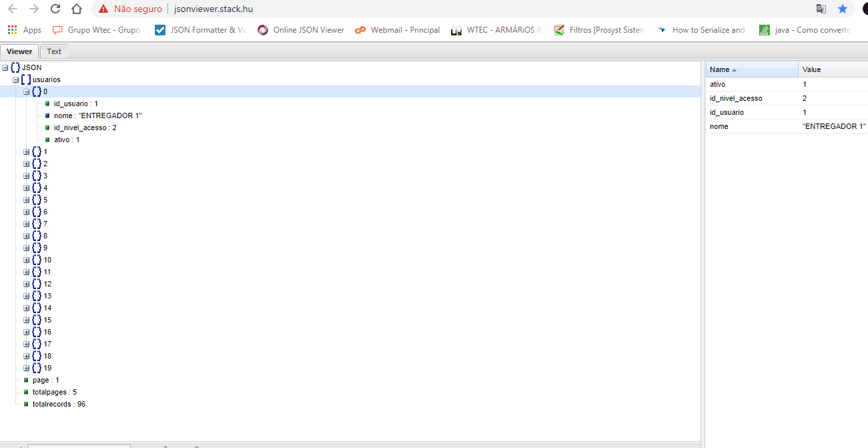Select object 17 braces icon
Image resolution: width=868 pixels, height=448 pixels.
pyautogui.click(x=37, y=344)
